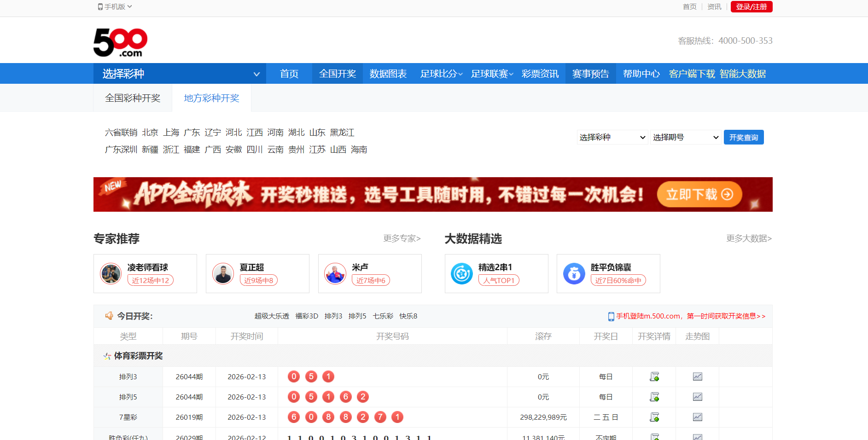Select the 广东深圳 region link
Image resolution: width=868 pixels, height=440 pixels.
click(x=121, y=150)
